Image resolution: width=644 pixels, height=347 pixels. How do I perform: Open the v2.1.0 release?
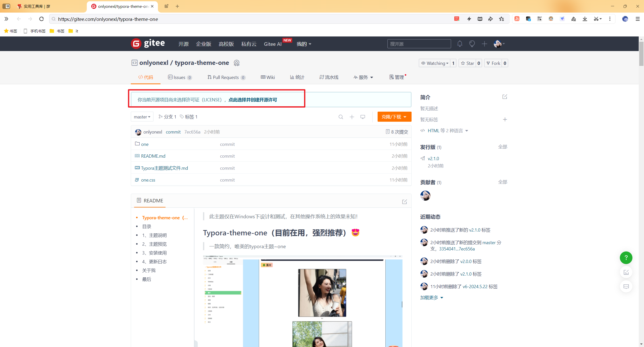point(433,158)
